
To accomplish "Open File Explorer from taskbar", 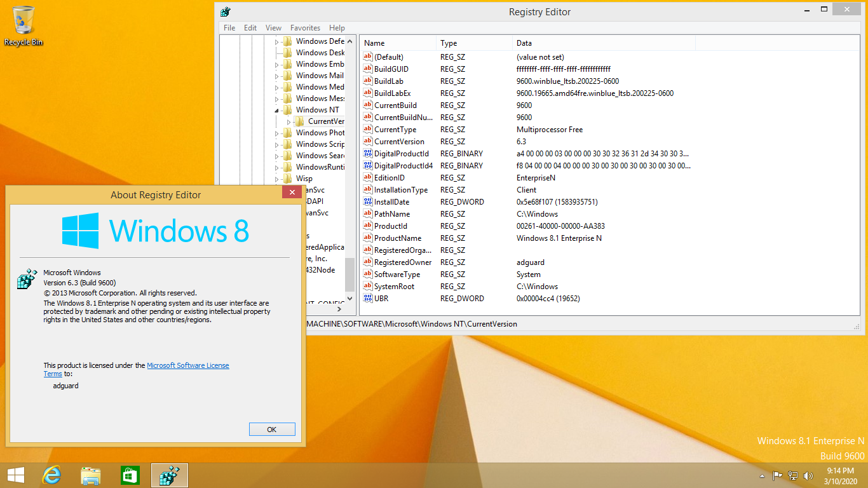I will pyautogui.click(x=91, y=475).
